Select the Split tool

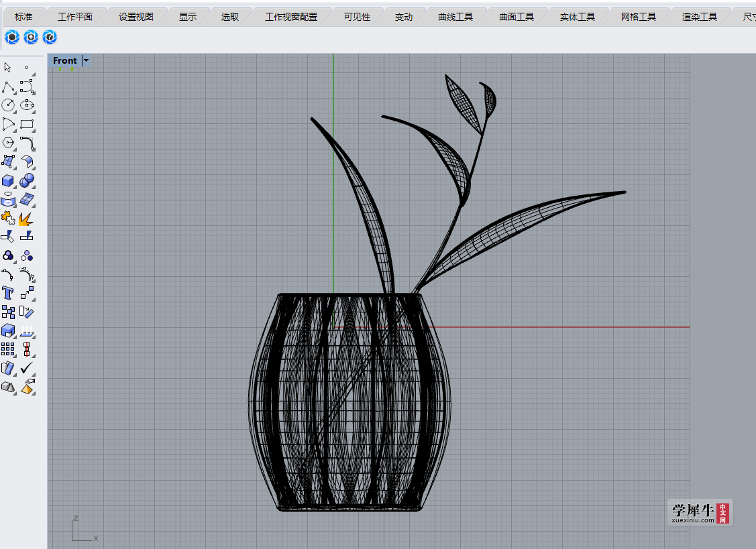(27, 236)
